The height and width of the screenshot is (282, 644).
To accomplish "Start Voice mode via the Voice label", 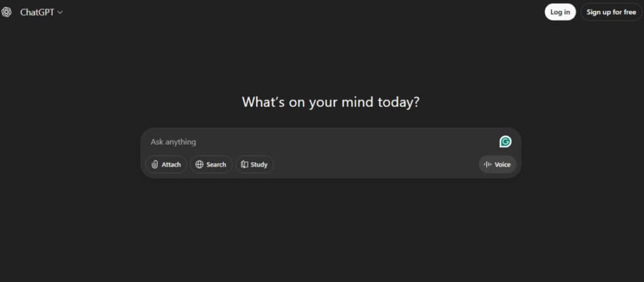I will pos(502,164).
